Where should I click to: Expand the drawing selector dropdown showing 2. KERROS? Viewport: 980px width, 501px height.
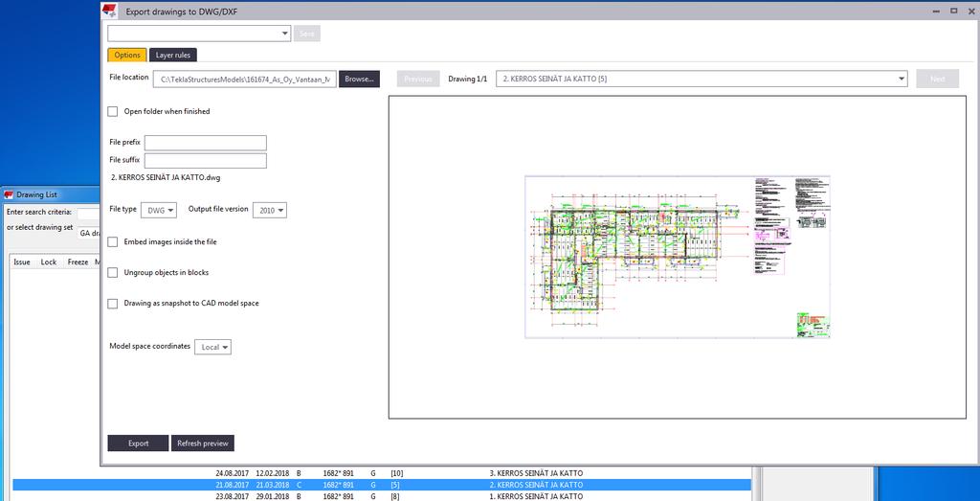point(702,79)
